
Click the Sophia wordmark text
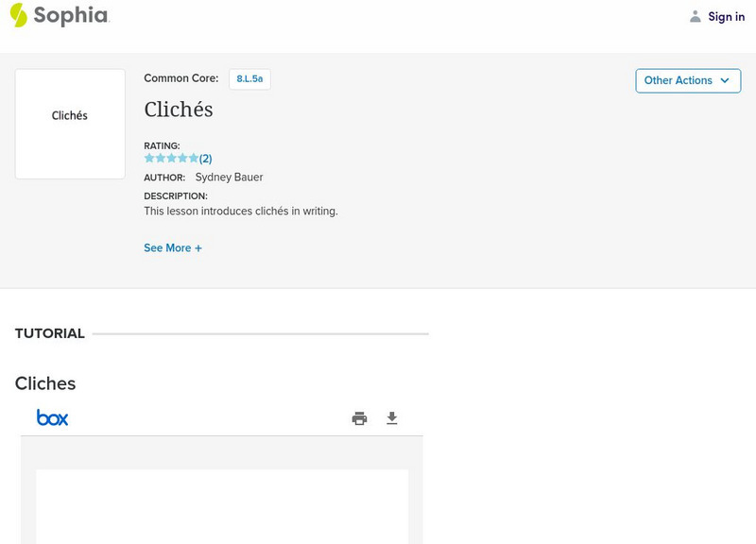pos(72,16)
